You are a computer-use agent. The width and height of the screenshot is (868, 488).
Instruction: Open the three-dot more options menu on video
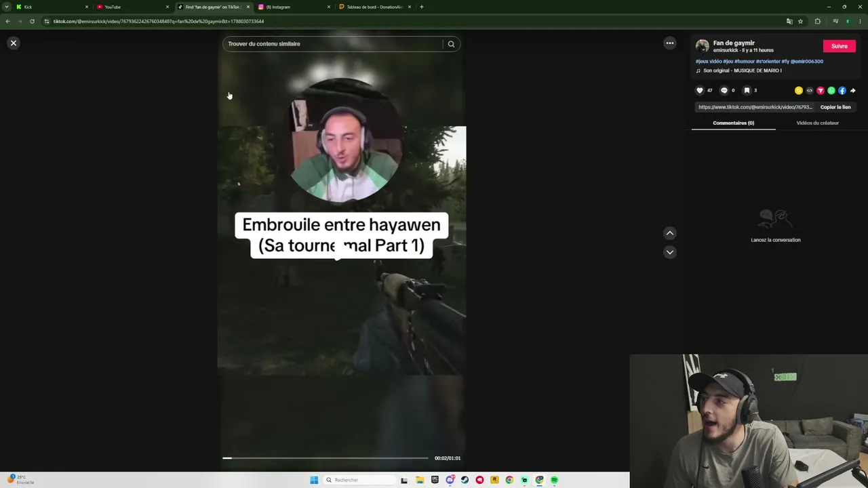[670, 43]
